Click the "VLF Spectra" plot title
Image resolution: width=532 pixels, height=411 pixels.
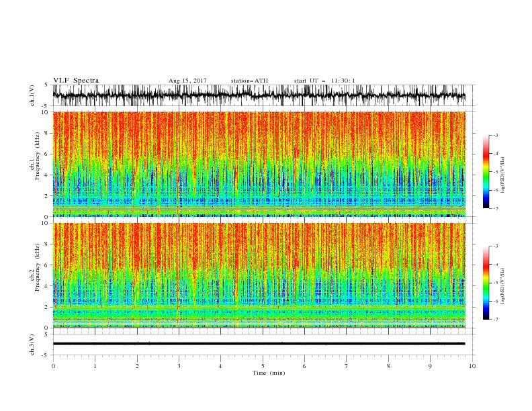click(76, 81)
